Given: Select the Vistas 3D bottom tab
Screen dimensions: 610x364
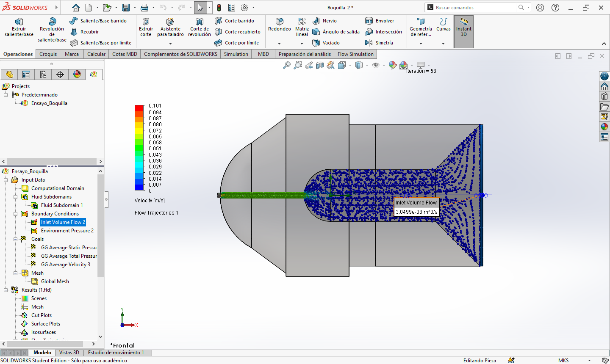Looking at the screenshot, I should [x=69, y=353].
